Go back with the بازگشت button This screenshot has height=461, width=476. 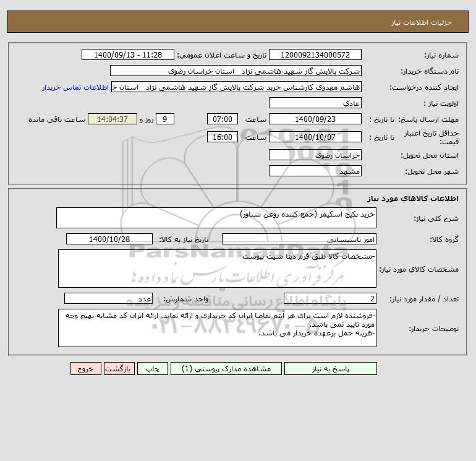click(x=119, y=369)
